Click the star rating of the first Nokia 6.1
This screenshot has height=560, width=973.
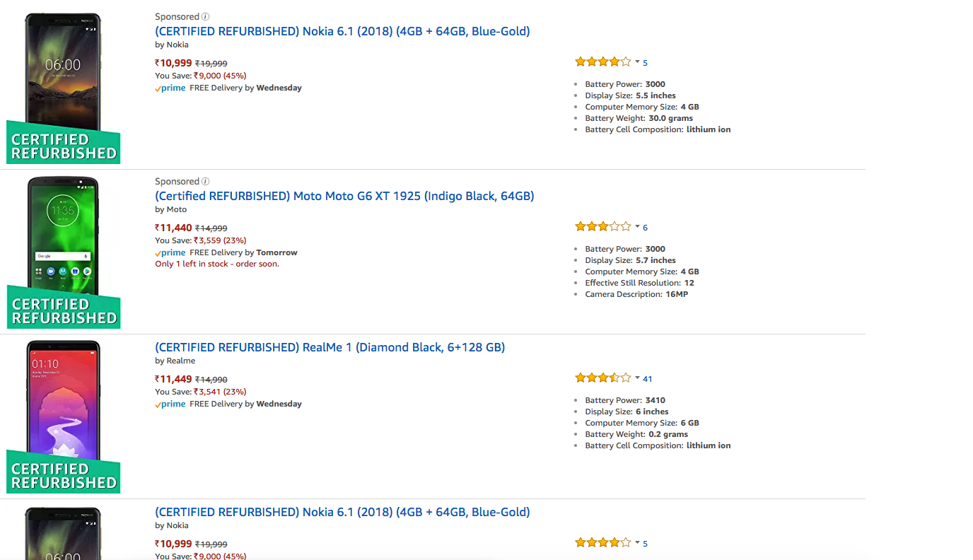tap(602, 62)
